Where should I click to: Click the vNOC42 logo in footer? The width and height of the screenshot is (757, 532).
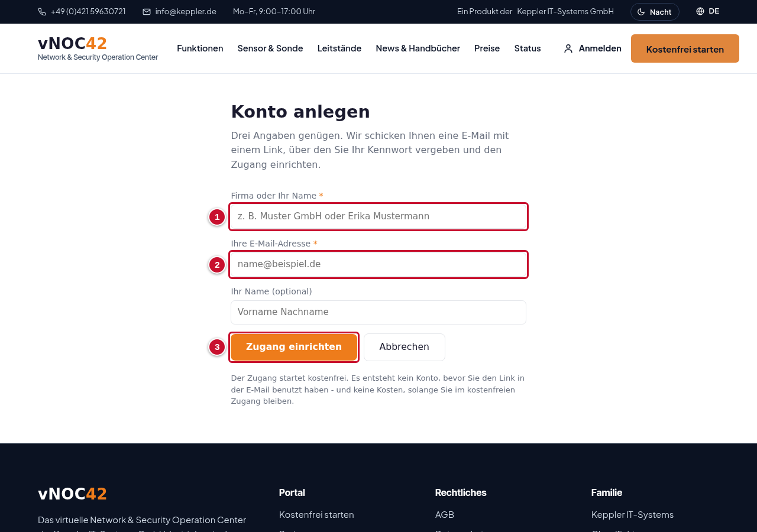click(x=72, y=494)
